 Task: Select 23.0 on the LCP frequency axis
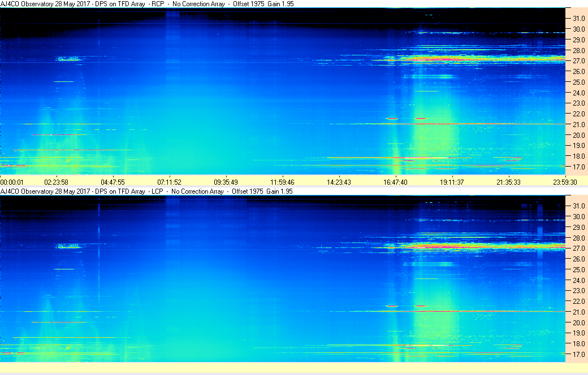[578, 291]
